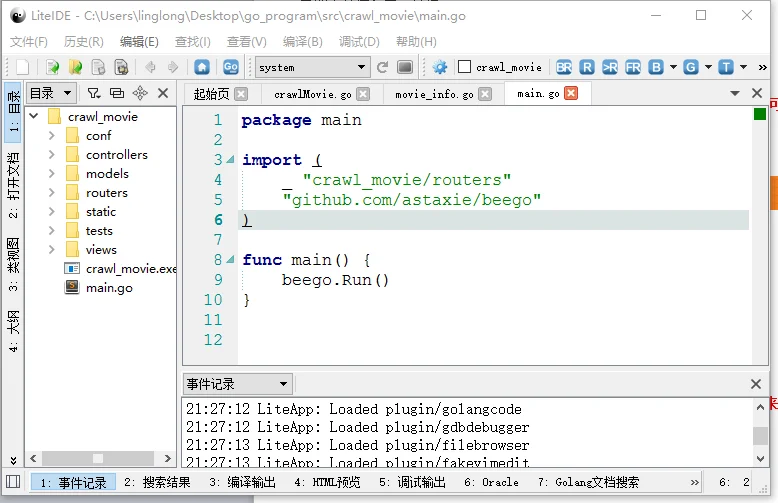Viewport: 778px width, 503px height.
Task: Expand the routers folder
Action: (52, 192)
